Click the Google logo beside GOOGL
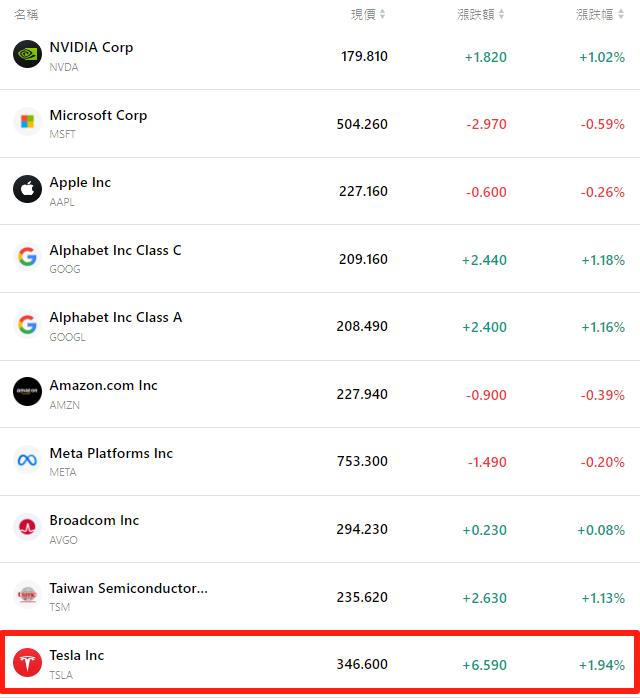The height and width of the screenshot is (699, 640). (x=27, y=324)
